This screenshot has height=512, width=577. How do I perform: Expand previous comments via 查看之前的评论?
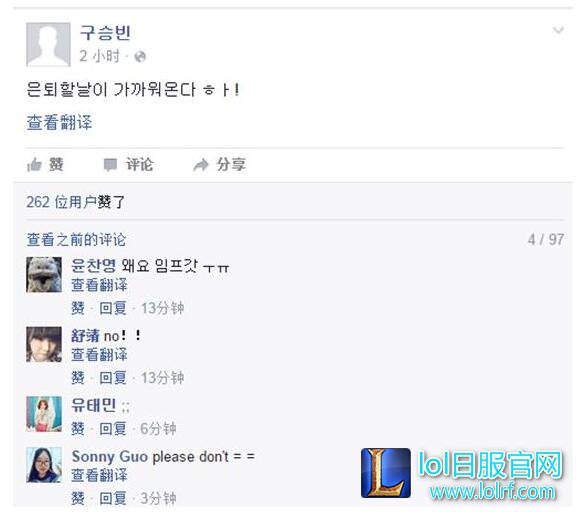pos(76,240)
